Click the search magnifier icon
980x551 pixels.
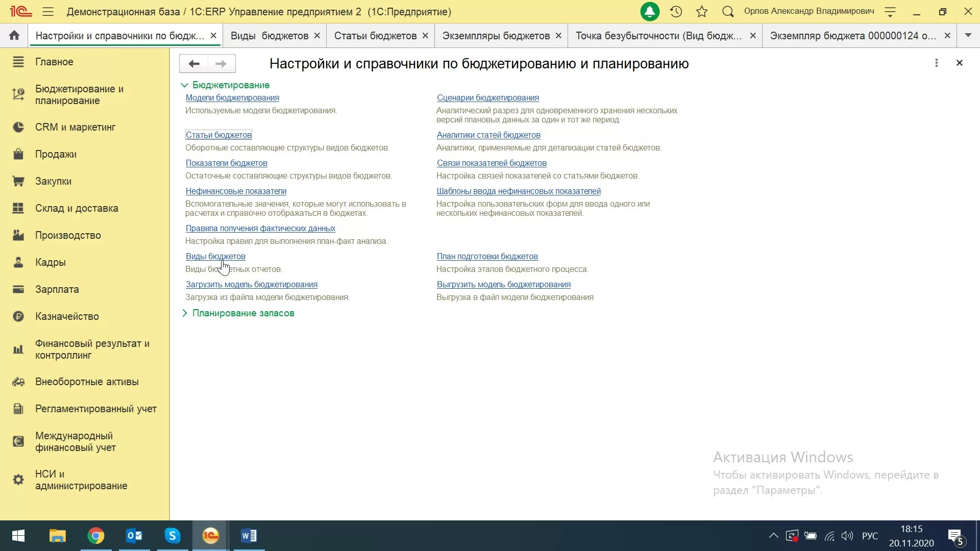728,12
